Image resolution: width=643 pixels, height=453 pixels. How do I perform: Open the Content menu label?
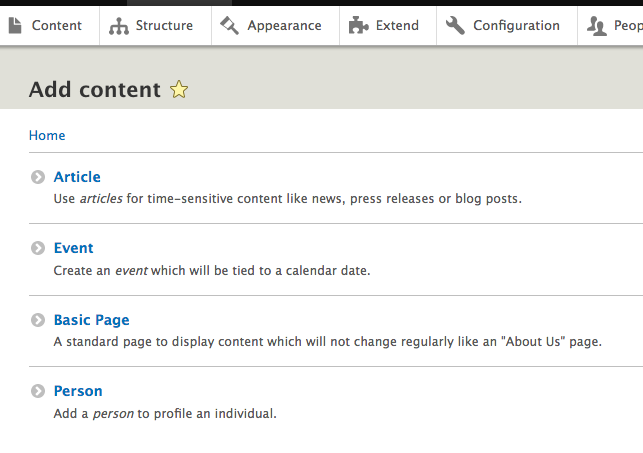(57, 25)
